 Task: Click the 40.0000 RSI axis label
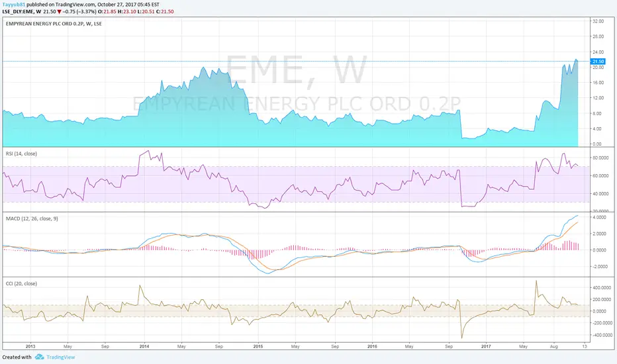(x=600, y=194)
